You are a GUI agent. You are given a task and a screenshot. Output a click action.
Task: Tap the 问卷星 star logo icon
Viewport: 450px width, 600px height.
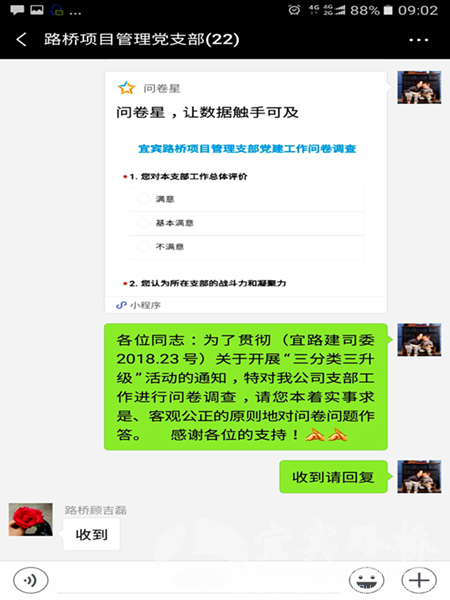[126, 88]
